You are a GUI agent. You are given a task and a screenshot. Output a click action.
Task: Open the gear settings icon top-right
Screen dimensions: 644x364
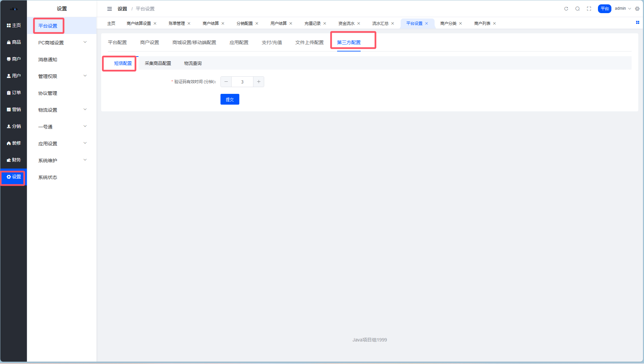637,9
